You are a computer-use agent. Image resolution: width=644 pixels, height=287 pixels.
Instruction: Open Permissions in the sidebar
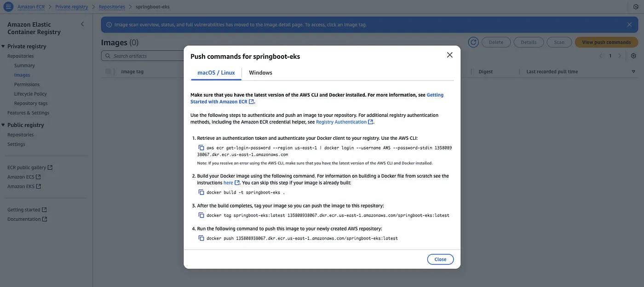pyautogui.click(x=27, y=85)
